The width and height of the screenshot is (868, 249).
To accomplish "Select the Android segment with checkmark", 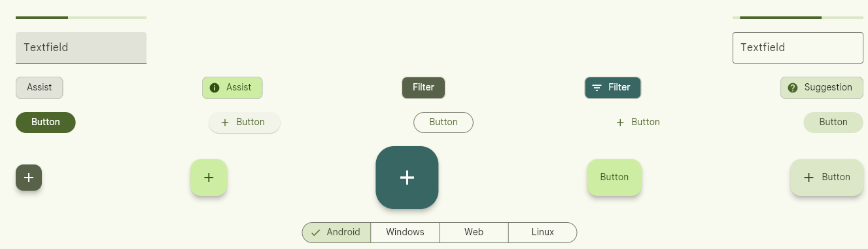I will (x=336, y=233).
